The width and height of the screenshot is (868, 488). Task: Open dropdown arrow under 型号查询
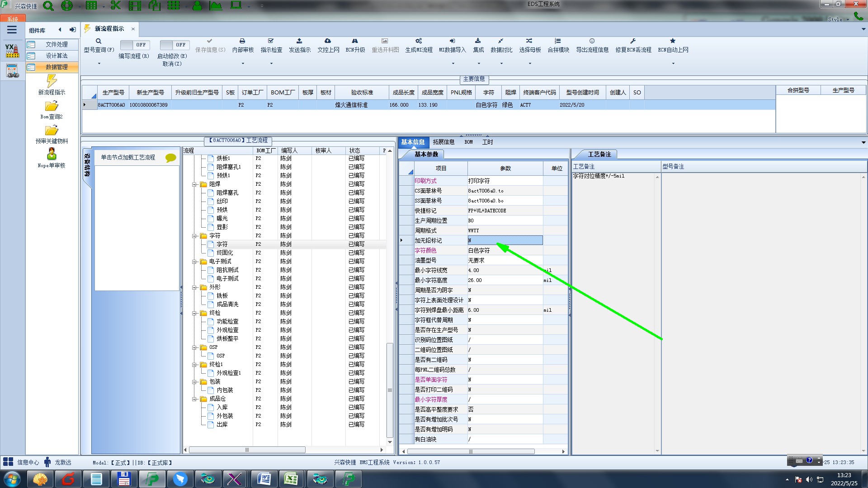[99, 63]
